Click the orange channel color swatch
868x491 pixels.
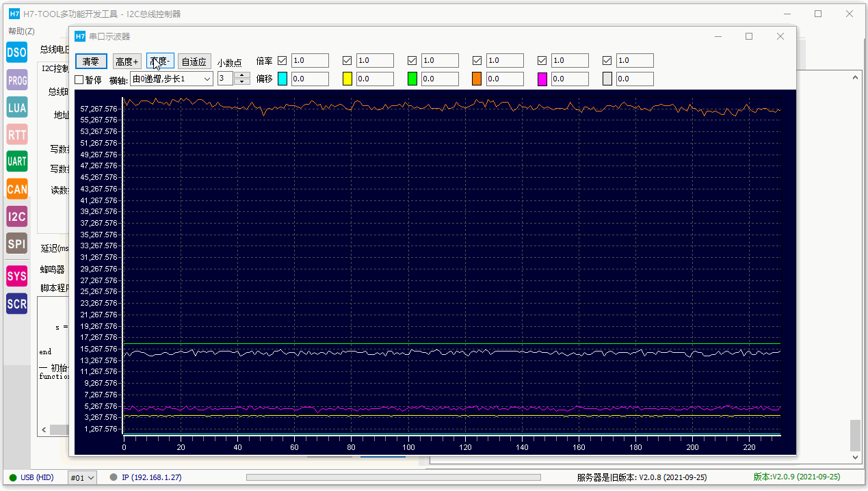(x=477, y=79)
